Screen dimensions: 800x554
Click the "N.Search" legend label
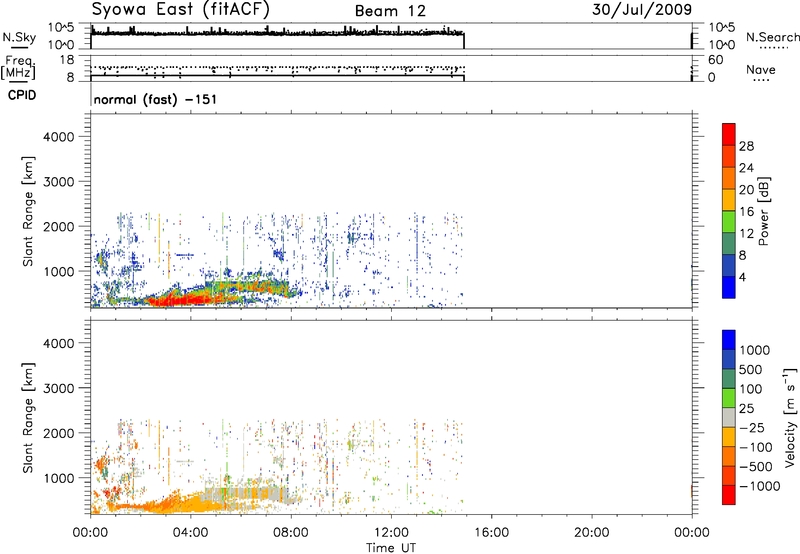point(772,37)
